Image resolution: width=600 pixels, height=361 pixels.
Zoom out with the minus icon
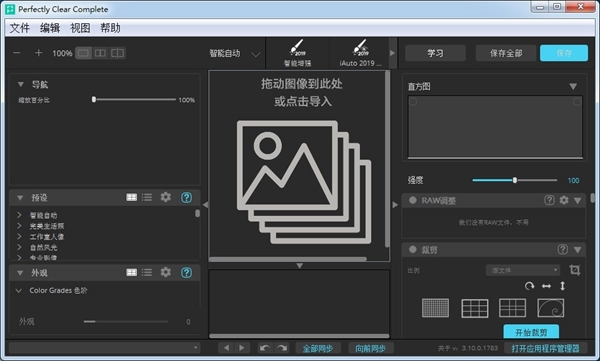tap(16, 53)
